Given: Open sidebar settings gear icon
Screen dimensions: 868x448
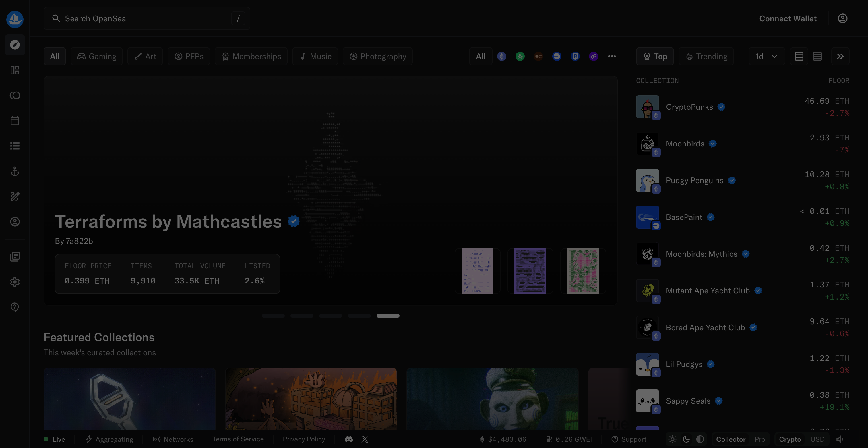Looking at the screenshot, I should pyautogui.click(x=15, y=282).
